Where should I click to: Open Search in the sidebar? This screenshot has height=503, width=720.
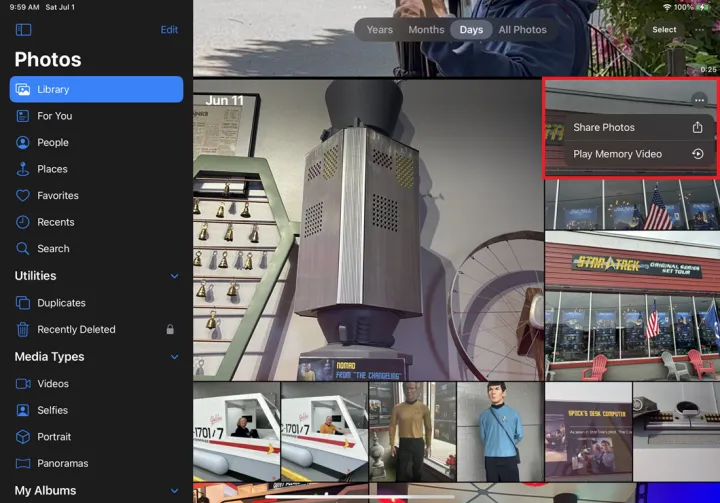point(53,249)
